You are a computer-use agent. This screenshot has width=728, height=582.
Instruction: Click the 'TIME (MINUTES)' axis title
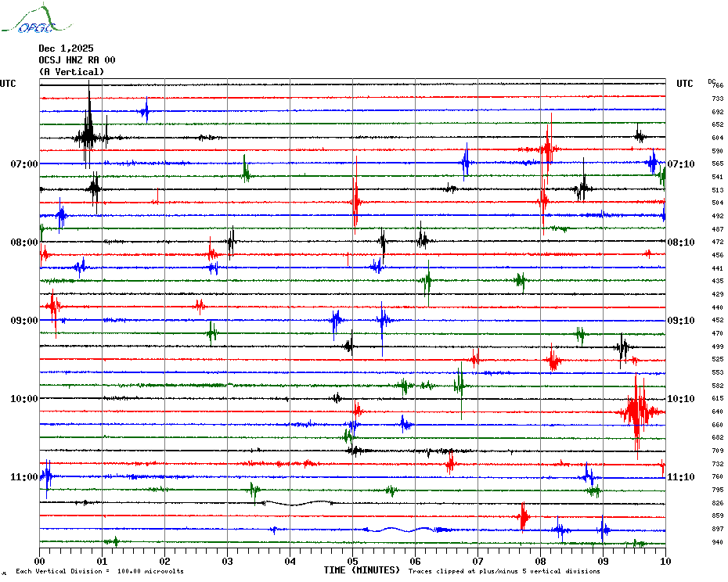(x=362, y=570)
